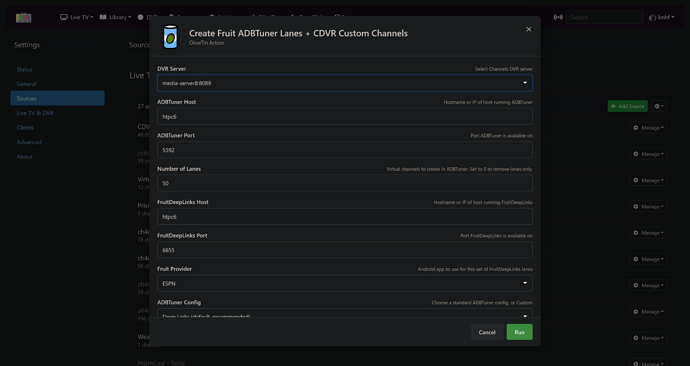This screenshot has width=690, height=366.
Task: Open the DVR Server dropdown
Action: [x=345, y=83]
